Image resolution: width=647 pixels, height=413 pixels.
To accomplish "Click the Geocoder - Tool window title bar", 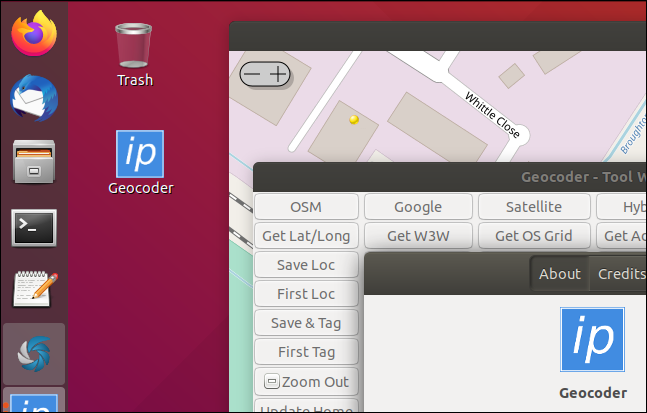I will [450, 177].
